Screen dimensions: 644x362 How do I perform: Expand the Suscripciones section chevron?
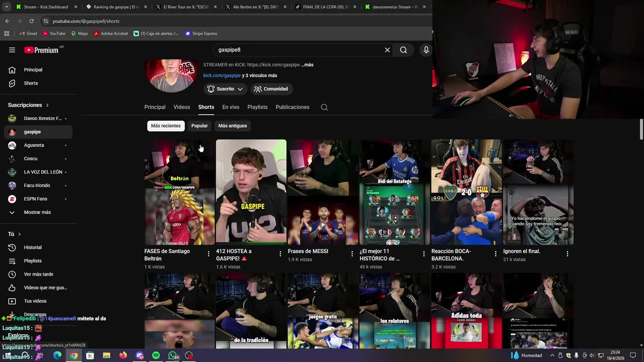(x=47, y=105)
